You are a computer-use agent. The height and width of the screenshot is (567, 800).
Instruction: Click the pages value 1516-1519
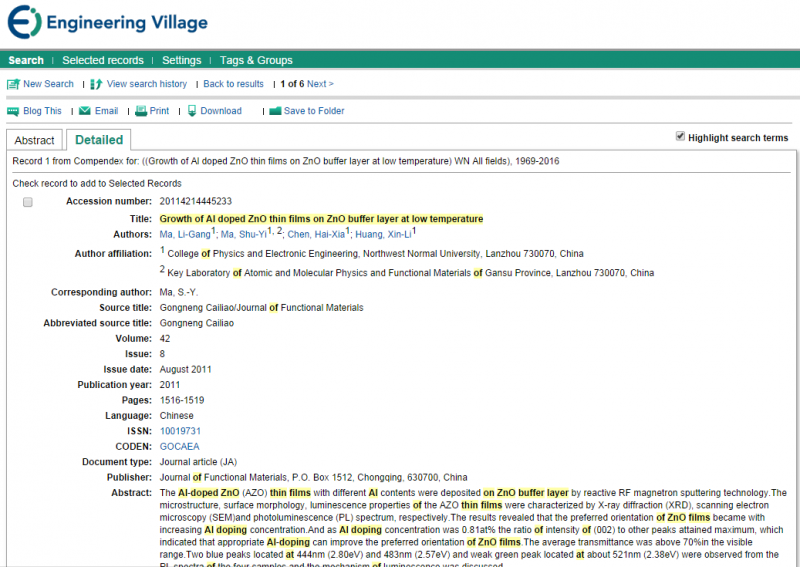pos(182,400)
